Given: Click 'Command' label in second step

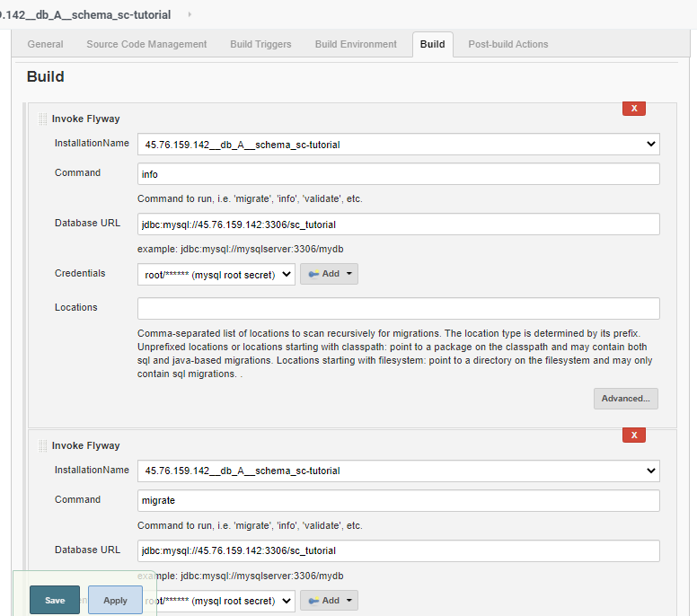Looking at the screenshot, I should tap(78, 499).
